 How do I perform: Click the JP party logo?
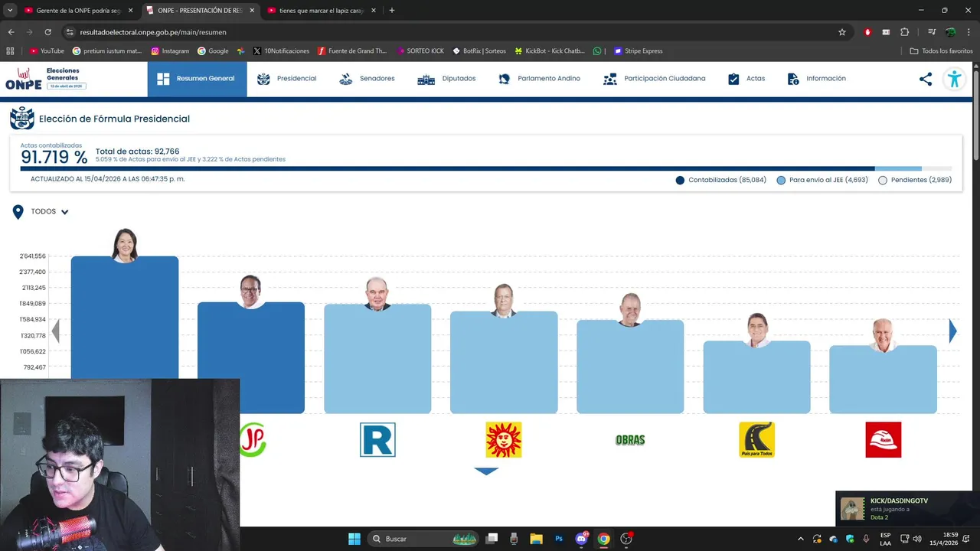253,440
